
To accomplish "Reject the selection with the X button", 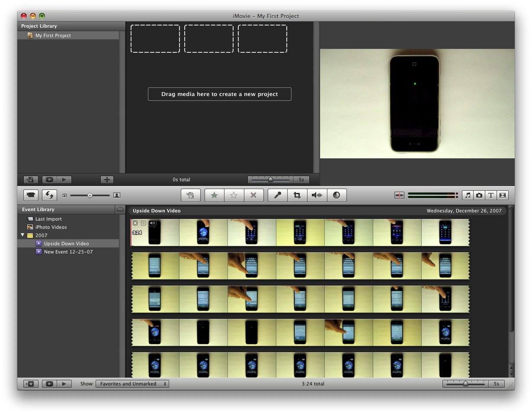I will click(254, 195).
